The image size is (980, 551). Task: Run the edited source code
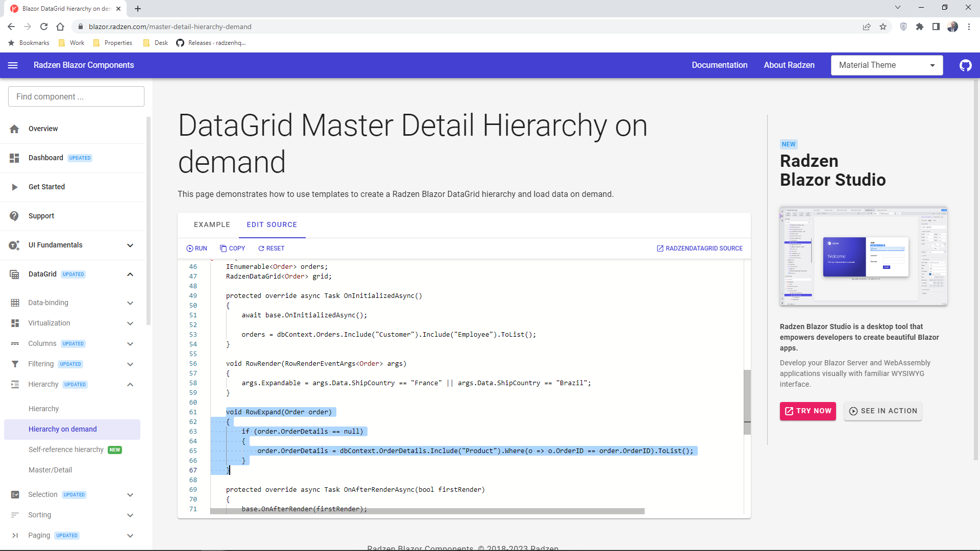197,248
